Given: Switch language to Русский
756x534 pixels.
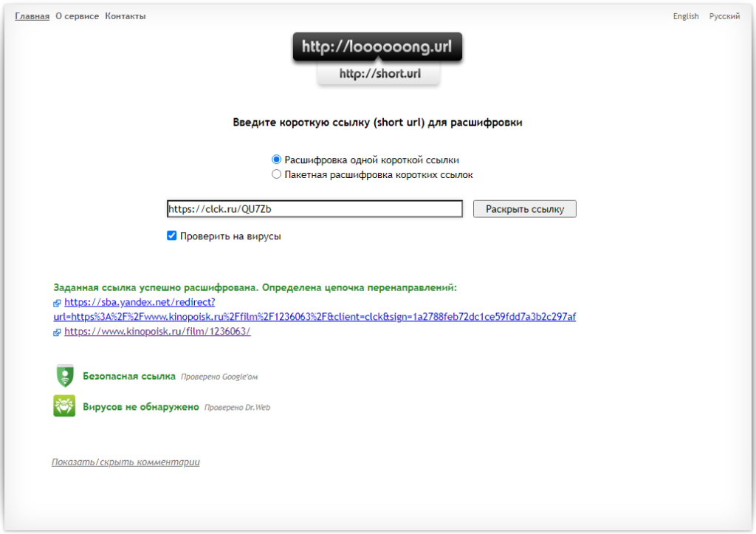Looking at the screenshot, I should tap(724, 16).
